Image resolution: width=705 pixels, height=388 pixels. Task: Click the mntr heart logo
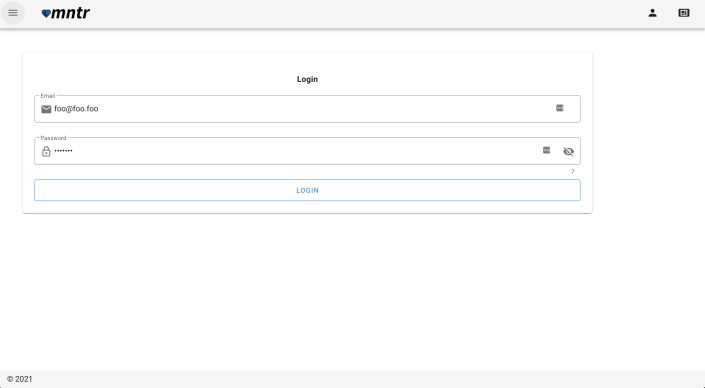click(66, 13)
